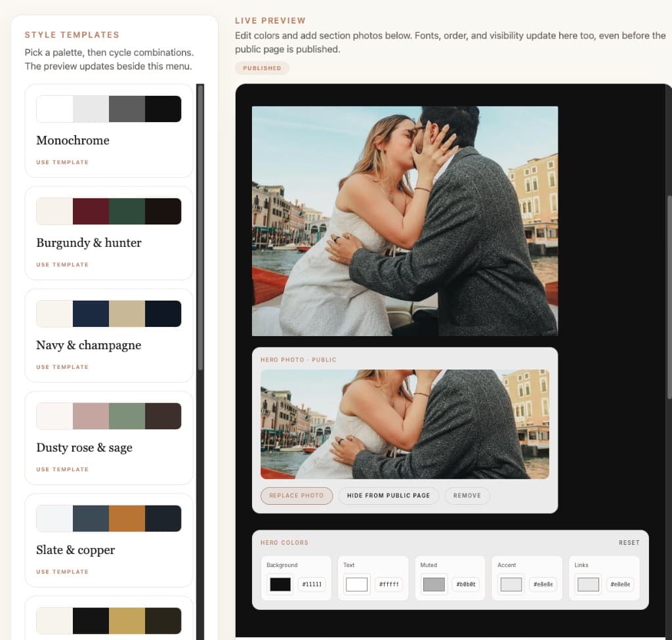Click the Published status badge
672x640 pixels.
coord(262,68)
